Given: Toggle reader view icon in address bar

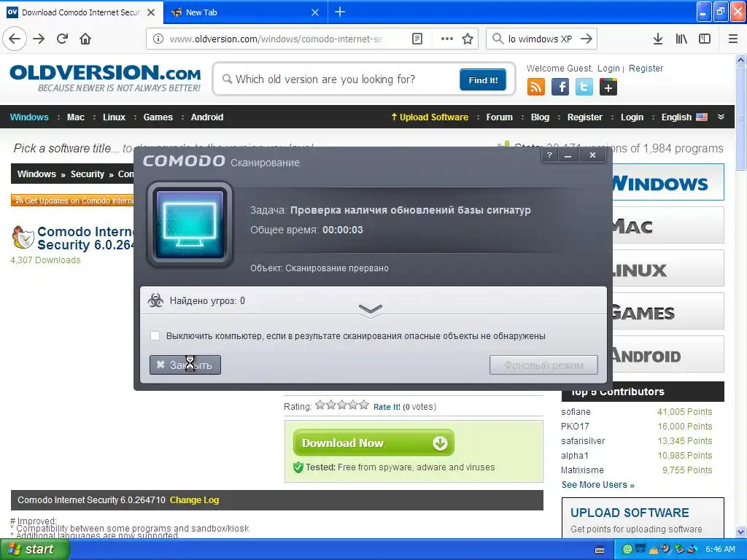Looking at the screenshot, I should click(417, 39).
